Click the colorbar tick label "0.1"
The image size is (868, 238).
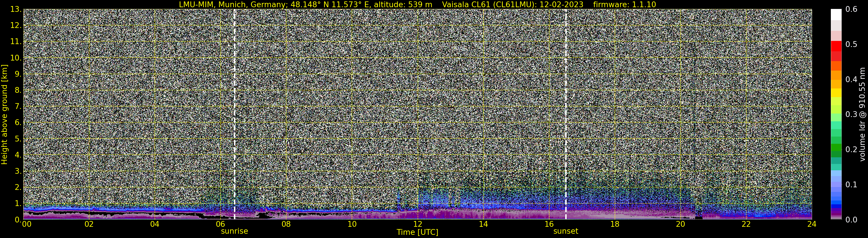[852, 184]
